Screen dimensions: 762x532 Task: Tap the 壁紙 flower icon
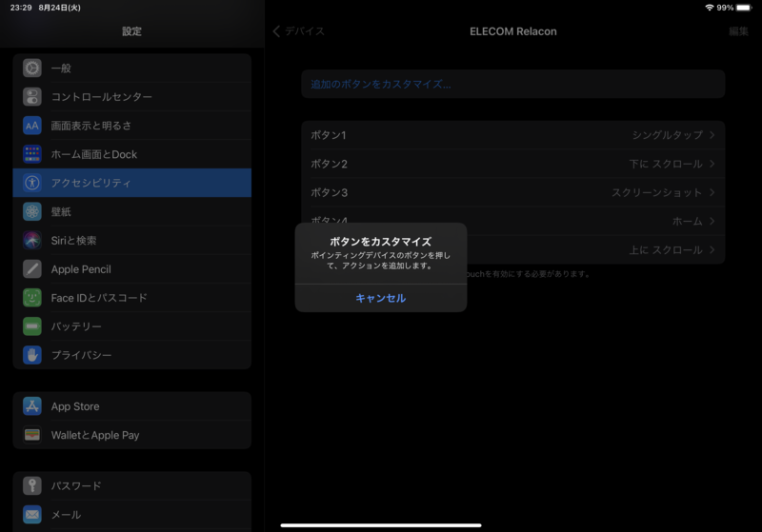32,211
